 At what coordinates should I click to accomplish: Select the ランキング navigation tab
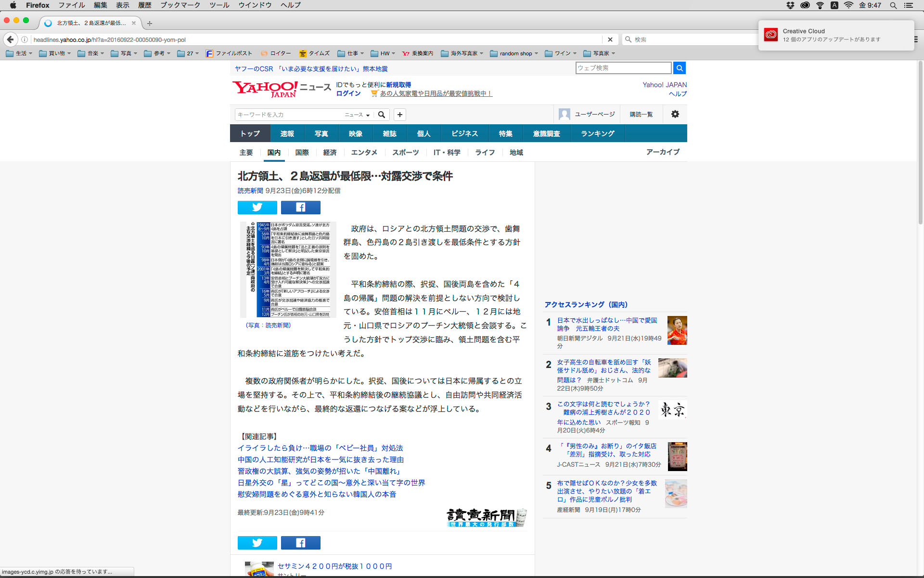coord(597,133)
